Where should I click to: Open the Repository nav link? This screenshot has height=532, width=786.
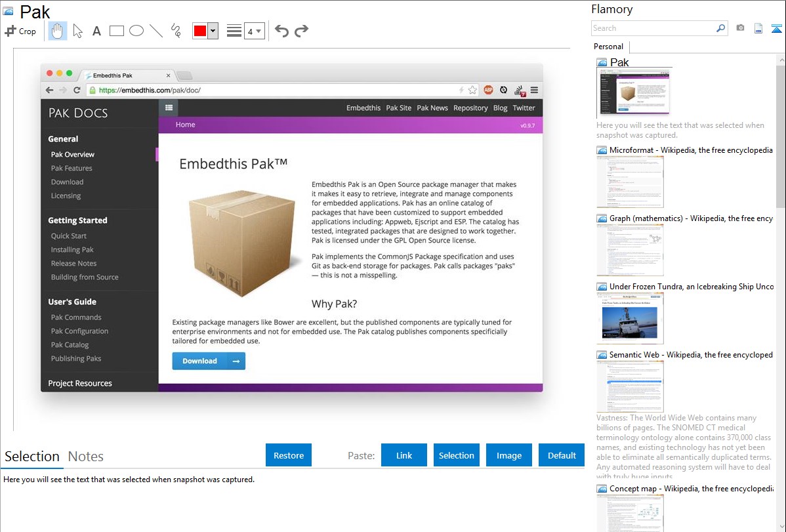pos(470,108)
